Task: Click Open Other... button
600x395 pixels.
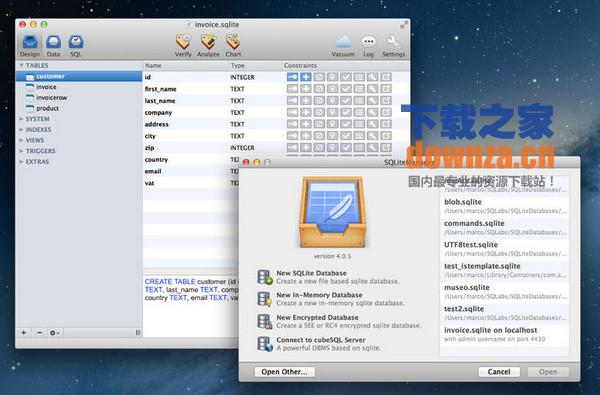Action: (x=285, y=372)
